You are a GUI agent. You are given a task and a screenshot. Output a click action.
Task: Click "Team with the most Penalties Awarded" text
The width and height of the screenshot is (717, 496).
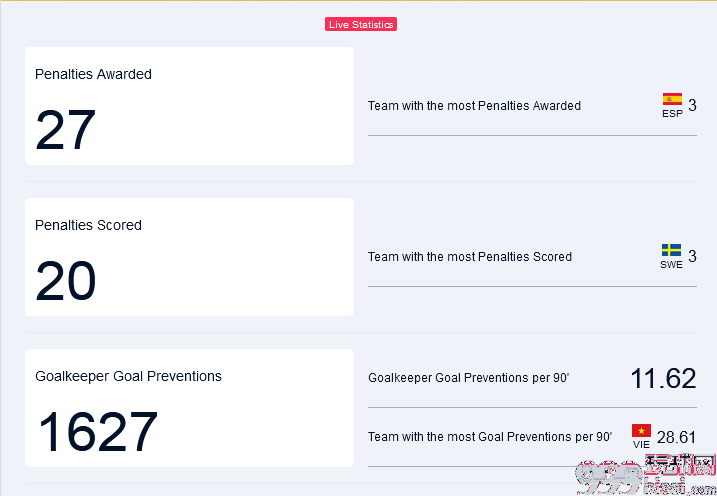point(474,106)
